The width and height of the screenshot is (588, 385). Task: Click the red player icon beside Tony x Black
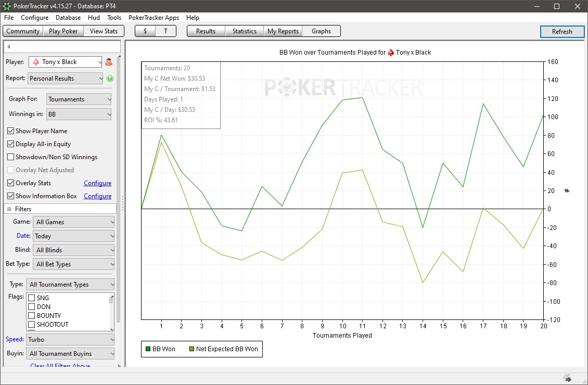click(109, 62)
